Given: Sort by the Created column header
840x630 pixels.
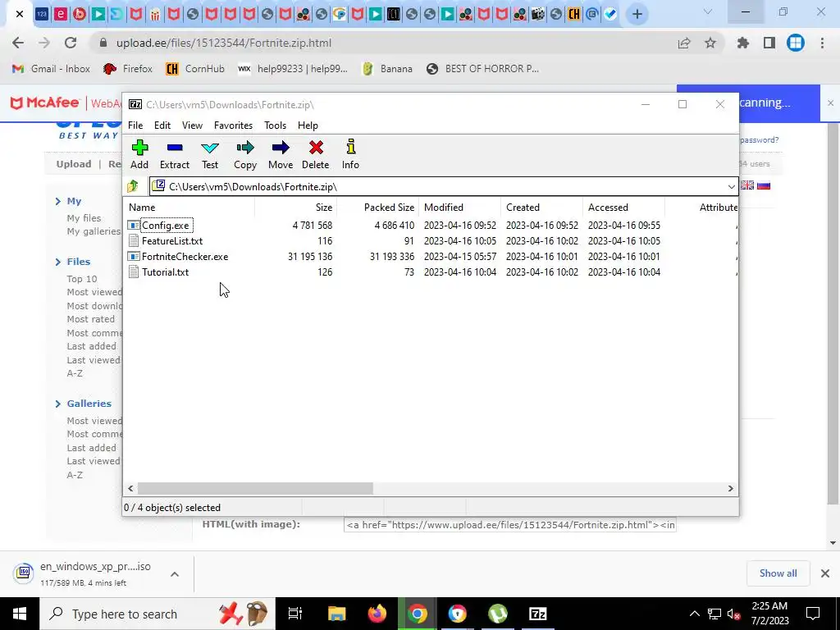Looking at the screenshot, I should 541,208.
